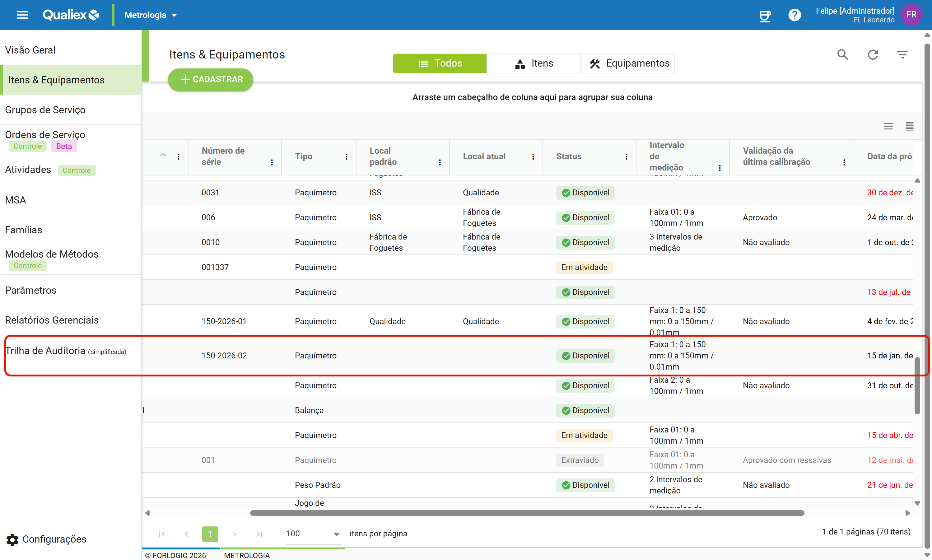Click the Qualiex logo
Image resolution: width=932 pixels, height=560 pixels.
(x=71, y=15)
